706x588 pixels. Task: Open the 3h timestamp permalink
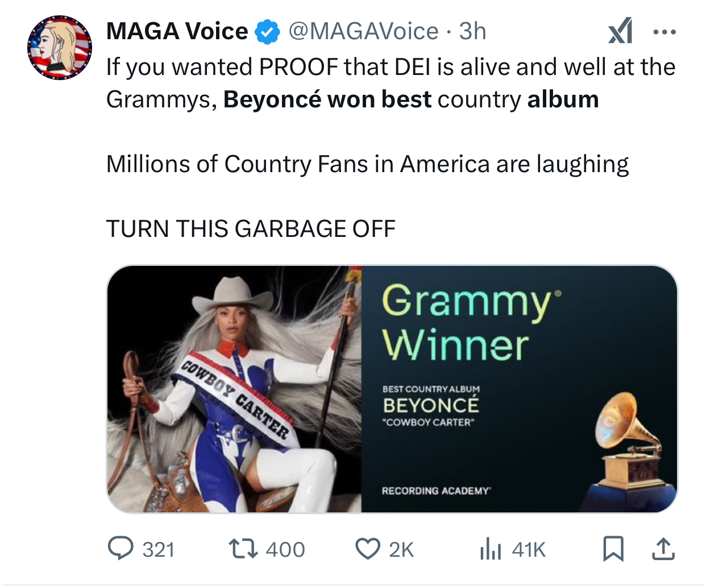pyautogui.click(x=472, y=31)
